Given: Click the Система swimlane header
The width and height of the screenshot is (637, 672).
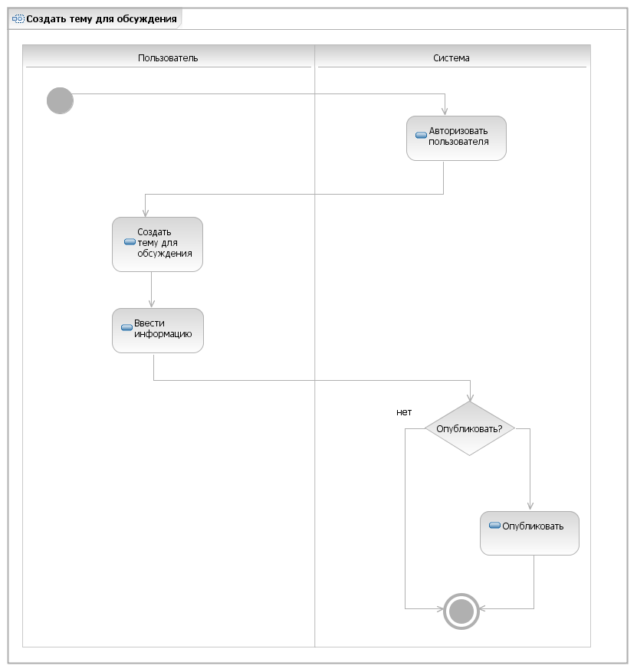Looking at the screenshot, I should click(451, 58).
